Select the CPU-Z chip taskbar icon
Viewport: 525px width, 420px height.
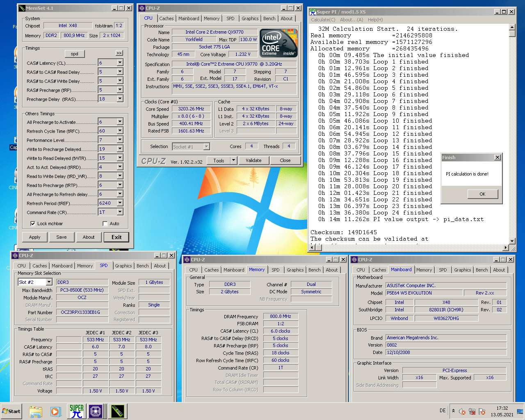click(x=96, y=411)
